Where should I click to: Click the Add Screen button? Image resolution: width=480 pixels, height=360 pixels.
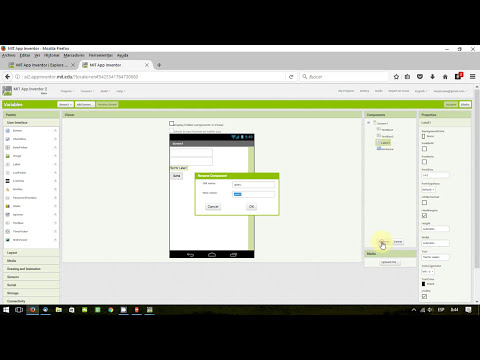pos(85,105)
